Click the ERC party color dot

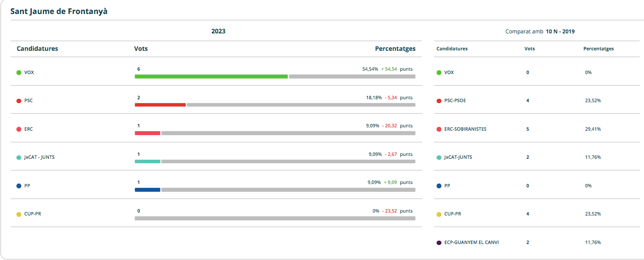(19, 129)
